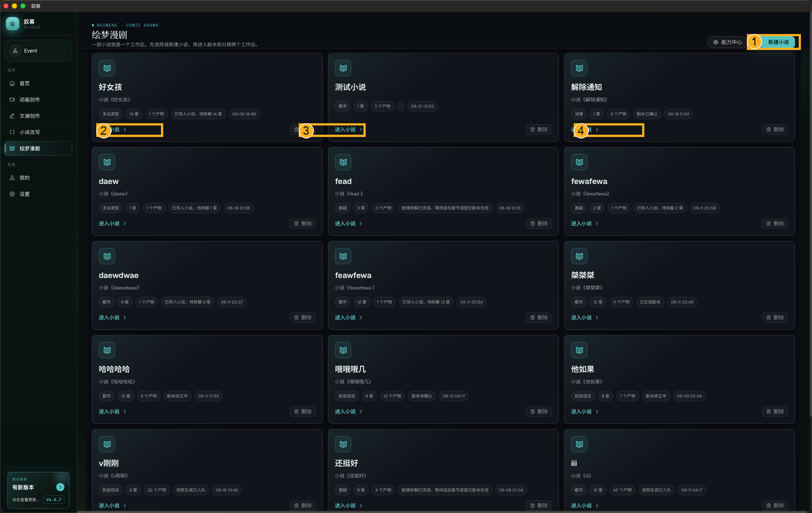Viewport: 812px width, 513px height.
Task: Click the book icon on 解除通知 card
Action: tap(579, 68)
